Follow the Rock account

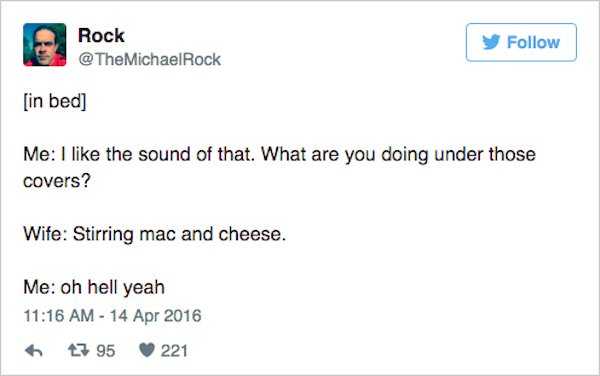coord(521,42)
